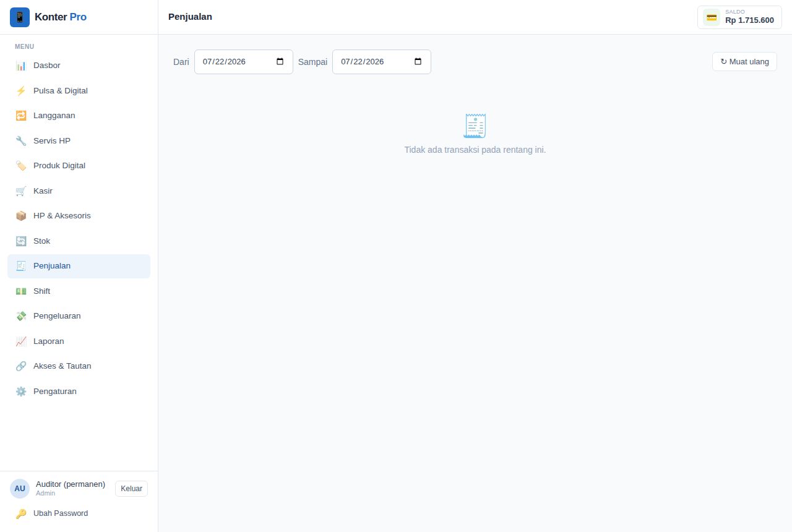Click the lightning icon for Pulsa & Digital
The height and width of the screenshot is (532, 792).
coord(21,91)
